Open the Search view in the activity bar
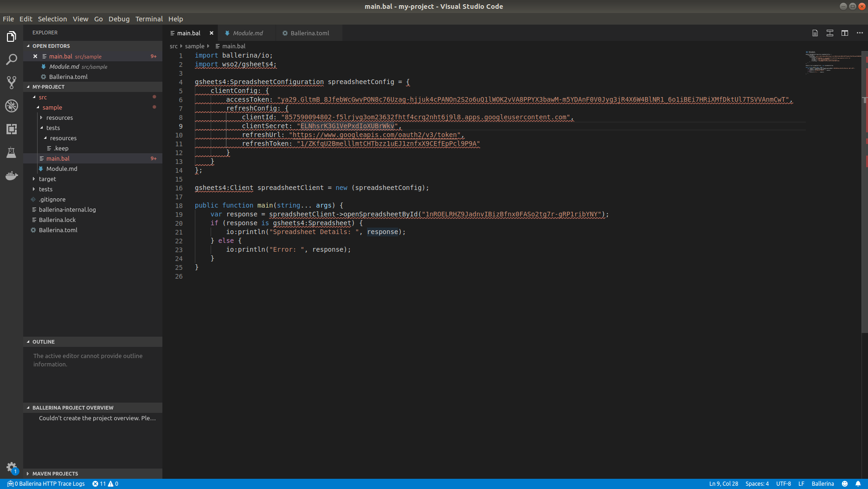The width and height of the screenshot is (868, 489). (12, 59)
